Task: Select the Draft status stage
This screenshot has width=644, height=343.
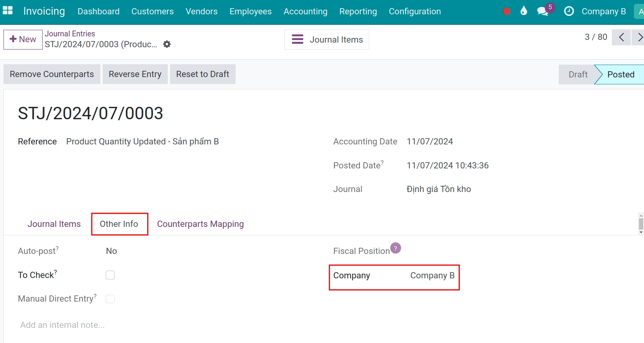Action: tap(578, 74)
